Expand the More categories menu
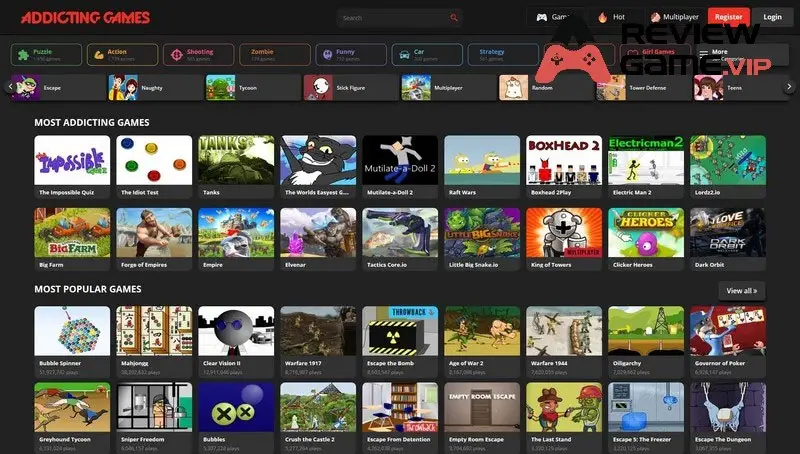The image size is (800, 454). tap(742, 55)
